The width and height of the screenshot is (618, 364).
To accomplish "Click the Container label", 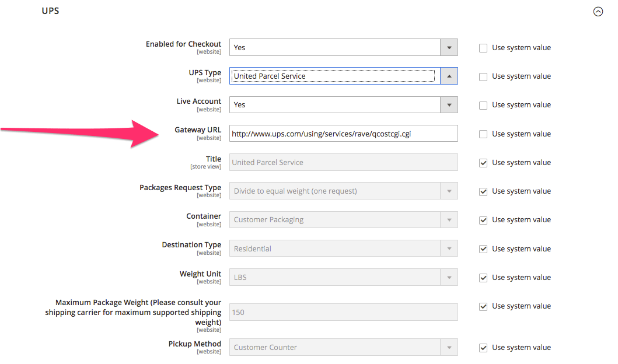I will 204,216.
